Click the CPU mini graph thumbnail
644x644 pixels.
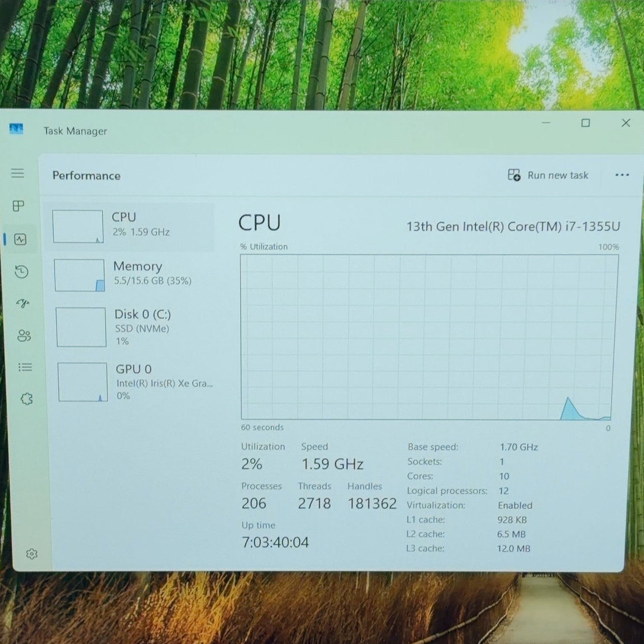[78, 226]
